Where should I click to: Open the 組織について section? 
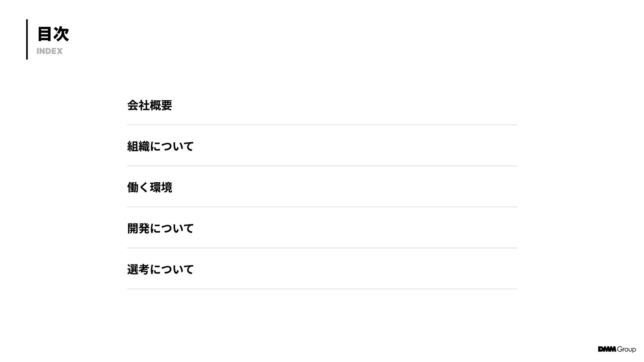tap(160, 146)
